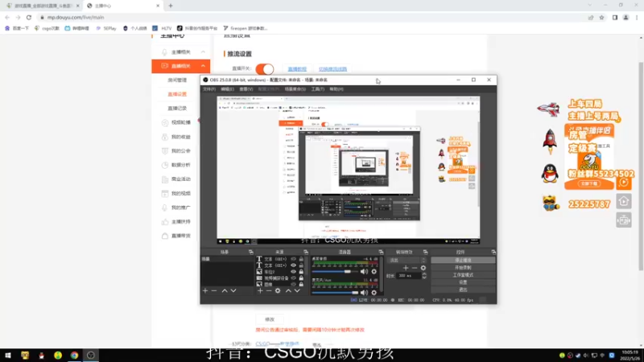Move source down with the 来源 panel arrow
The height and width of the screenshot is (362, 644).
[297, 290]
